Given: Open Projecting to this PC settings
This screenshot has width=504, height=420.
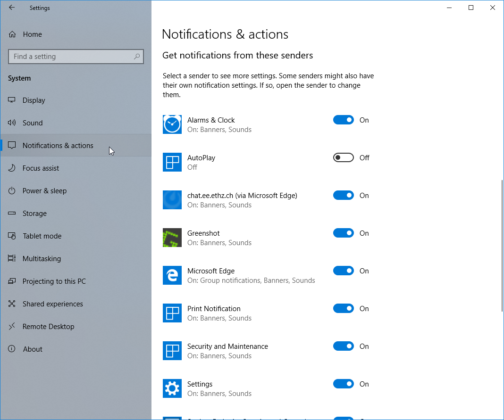Looking at the screenshot, I should click(76, 281).
